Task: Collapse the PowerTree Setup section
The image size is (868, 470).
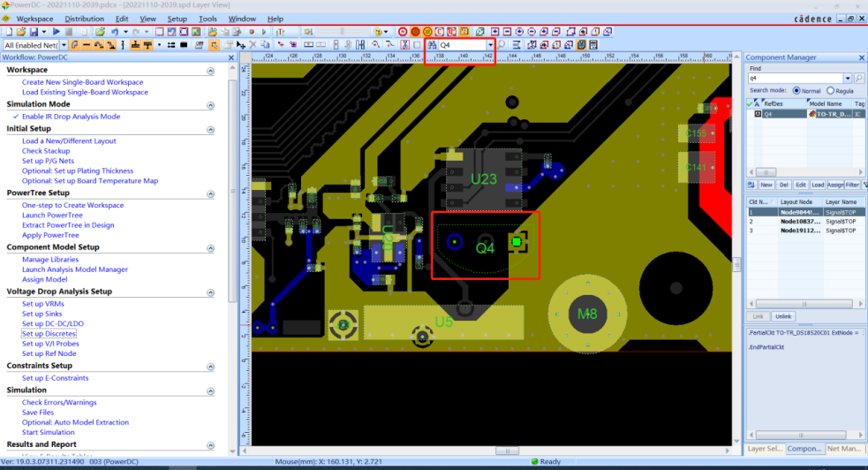Action: point(210,193)
